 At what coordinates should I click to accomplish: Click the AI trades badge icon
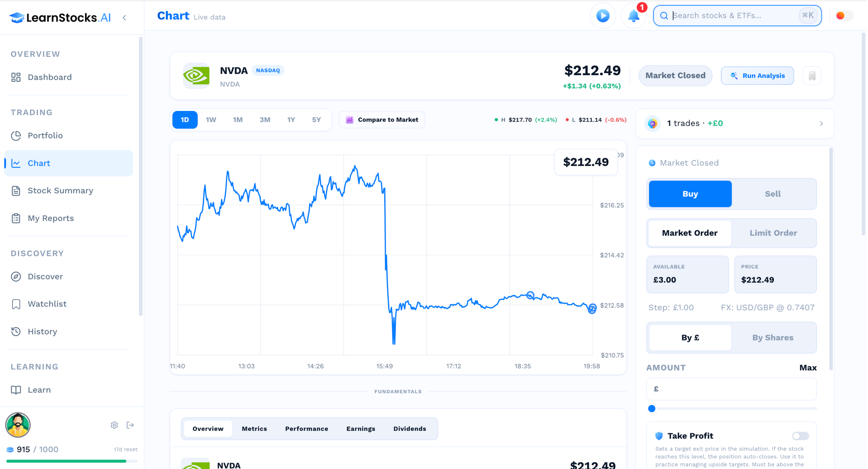tap(653, 123)
